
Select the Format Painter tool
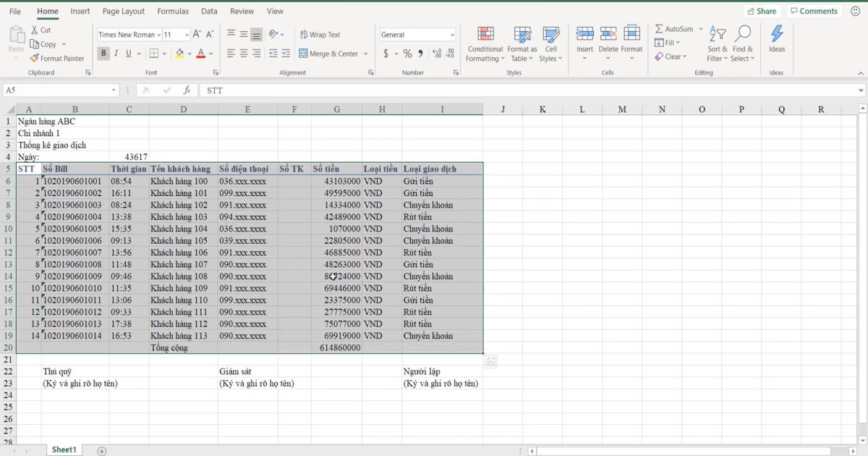pos(58,58)
